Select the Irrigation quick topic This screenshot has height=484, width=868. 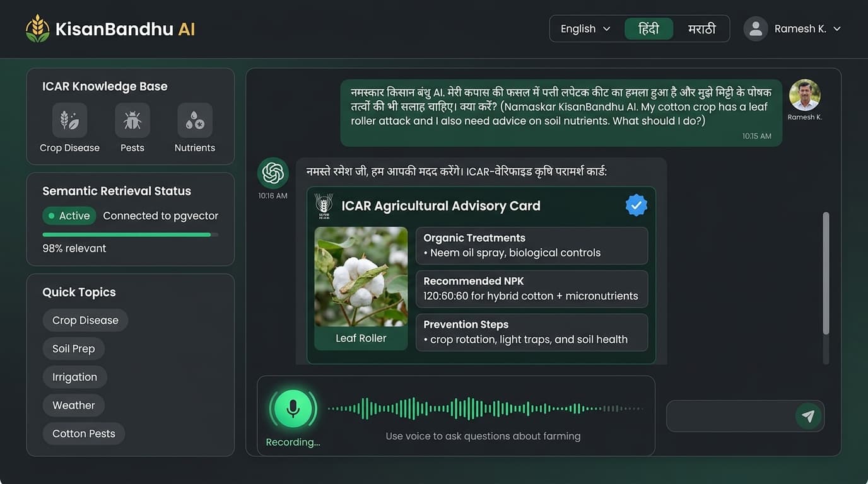pos(74,377)
